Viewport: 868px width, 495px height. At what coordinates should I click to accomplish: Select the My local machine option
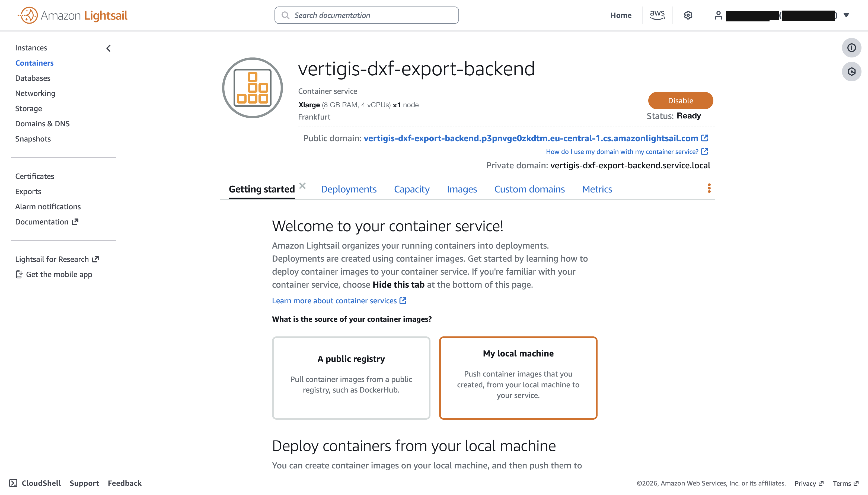pyautogui.click(x=518, y=378)
